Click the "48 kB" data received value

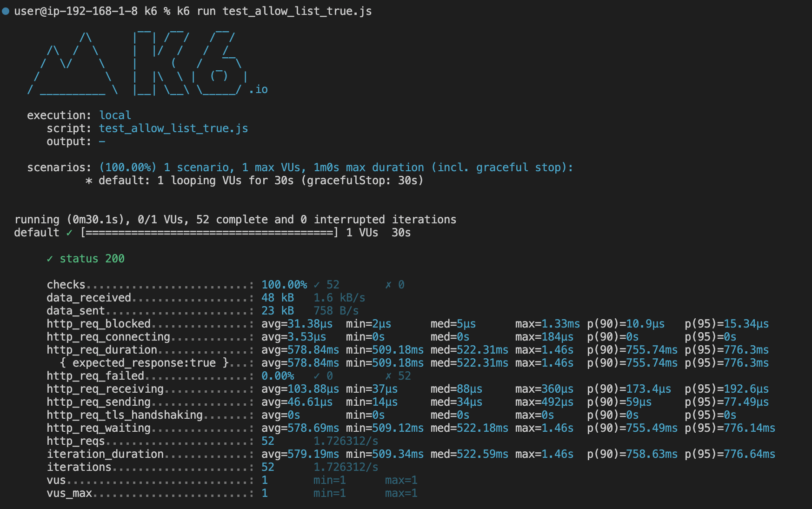278,298
